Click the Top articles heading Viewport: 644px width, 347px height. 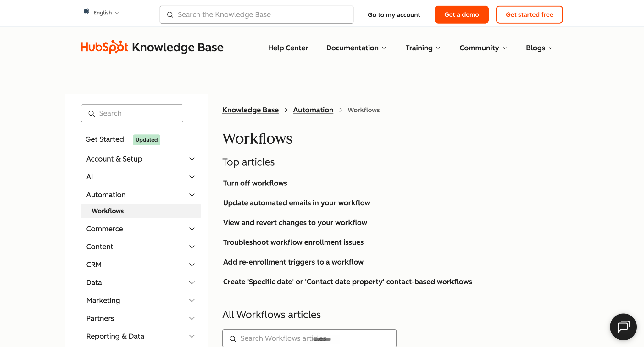[248, 162]
